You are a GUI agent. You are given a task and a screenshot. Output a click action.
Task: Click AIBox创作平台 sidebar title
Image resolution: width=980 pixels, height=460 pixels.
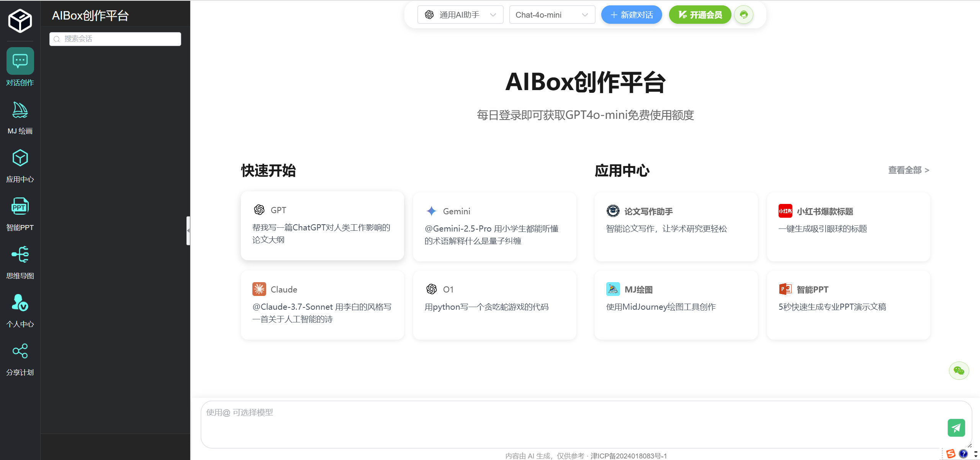90,16
